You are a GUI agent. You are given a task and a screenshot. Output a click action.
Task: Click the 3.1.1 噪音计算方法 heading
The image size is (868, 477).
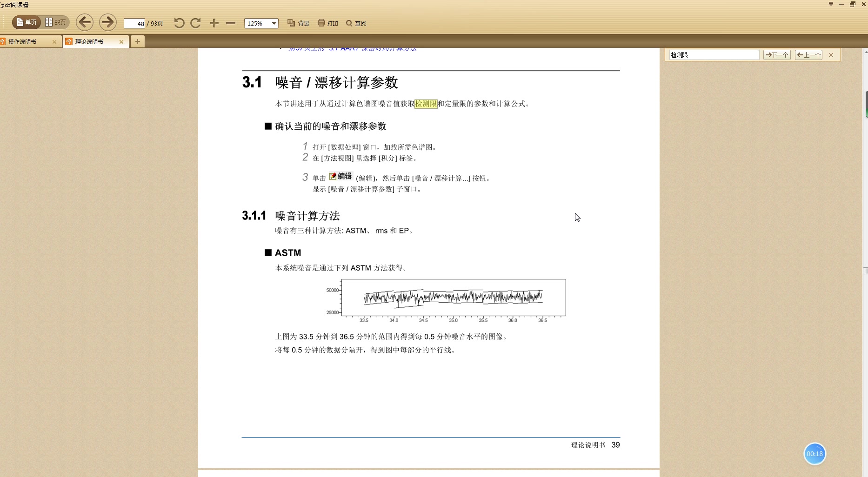[x=291, y=216]
